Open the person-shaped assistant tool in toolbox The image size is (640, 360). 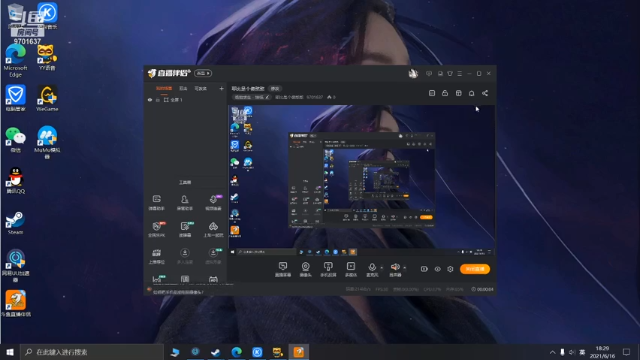pyautogui.click(x=184, y=202)
